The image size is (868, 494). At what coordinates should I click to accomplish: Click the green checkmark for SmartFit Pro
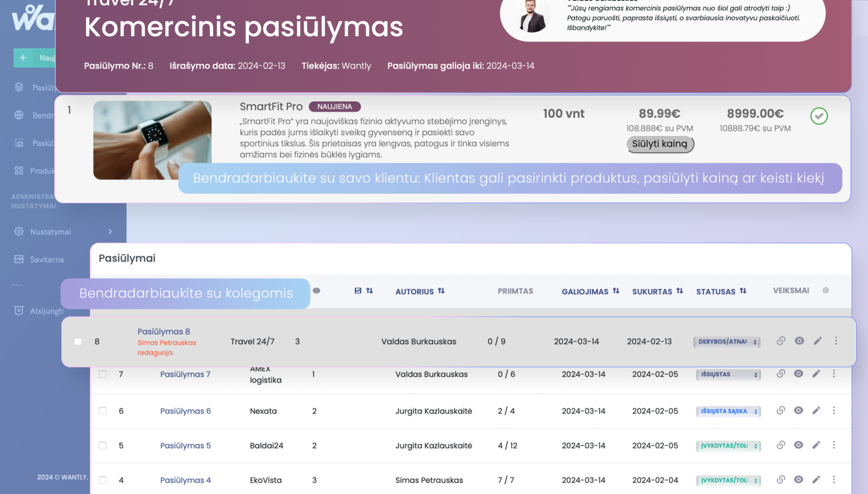[x=819, y=116]
